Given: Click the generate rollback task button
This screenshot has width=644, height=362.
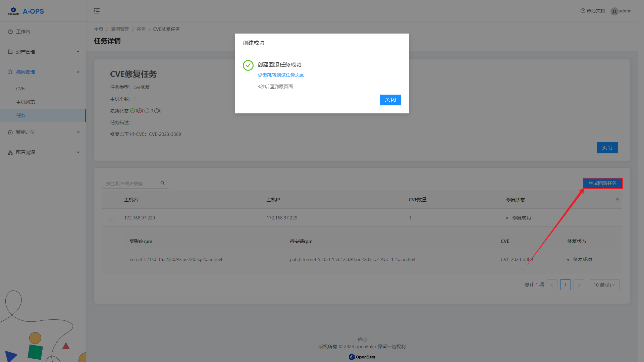Looking at the screenshot, I should tap(603, 183).
